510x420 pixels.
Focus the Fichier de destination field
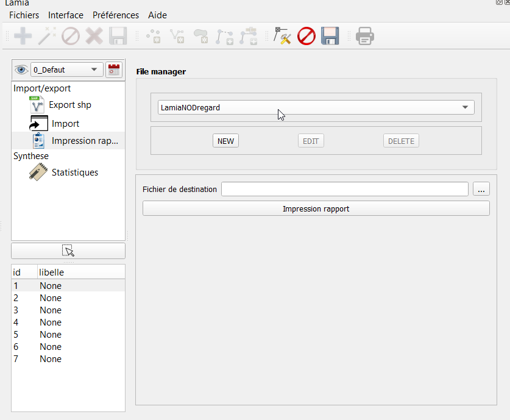coord(345,189)
